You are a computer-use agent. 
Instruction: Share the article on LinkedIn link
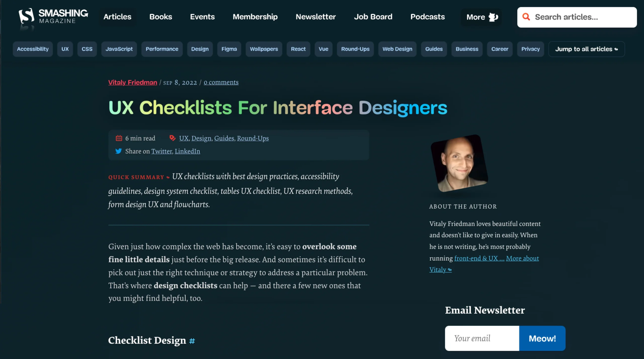(x=187, y=151)
